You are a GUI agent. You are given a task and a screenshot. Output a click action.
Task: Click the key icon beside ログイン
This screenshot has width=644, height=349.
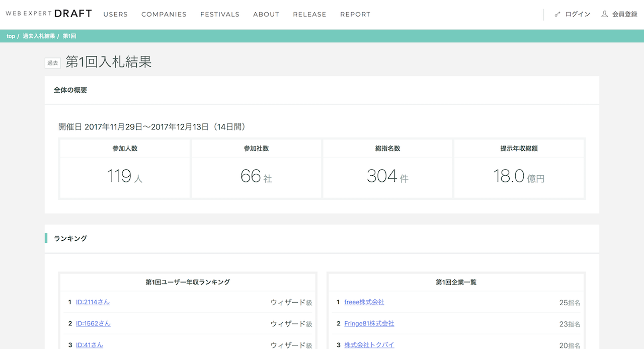click(557, 15)
